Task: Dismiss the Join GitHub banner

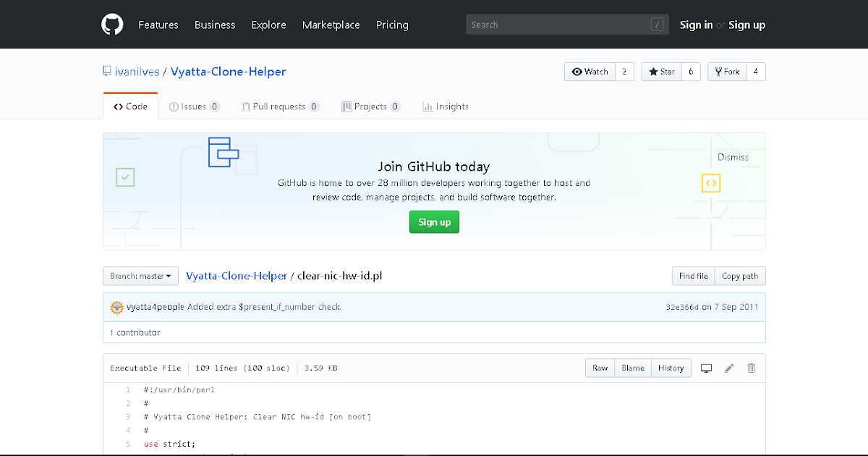Action: [733, 157]
